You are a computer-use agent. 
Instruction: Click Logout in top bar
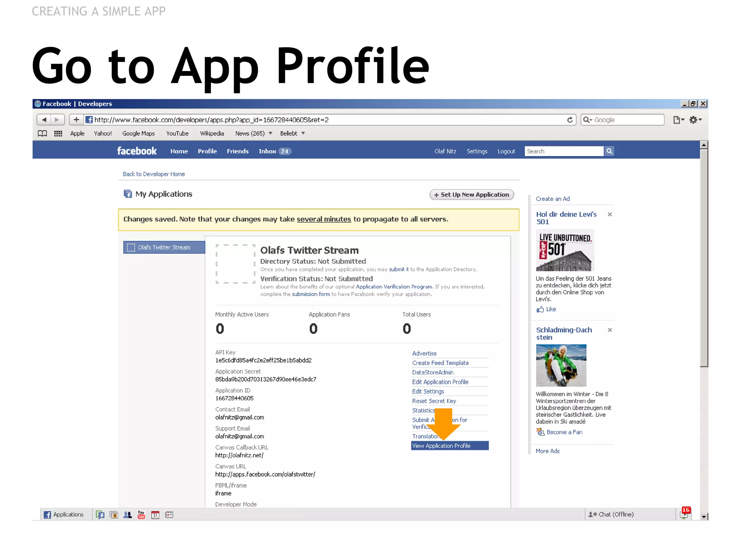coord(506,151)
